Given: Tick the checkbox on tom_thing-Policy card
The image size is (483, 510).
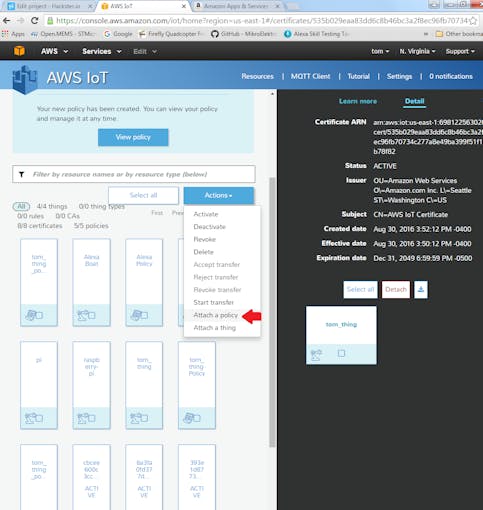Looking at the screenshot, I should pos(197,418).
